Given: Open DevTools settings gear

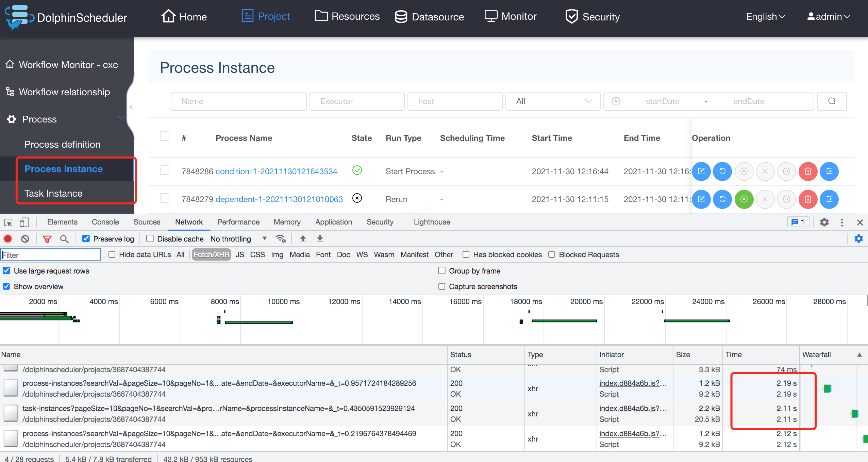Looking at the screenshot, I should coord(824,222).
